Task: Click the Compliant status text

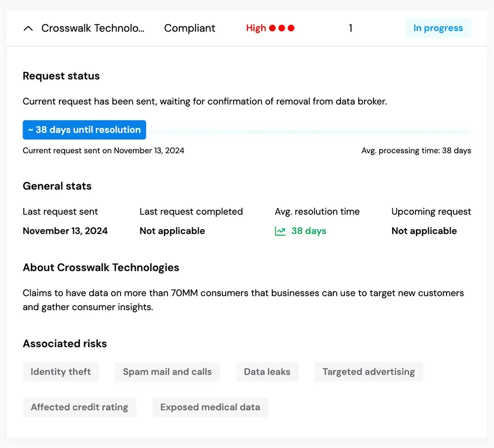Action: (x=190, y=28)
